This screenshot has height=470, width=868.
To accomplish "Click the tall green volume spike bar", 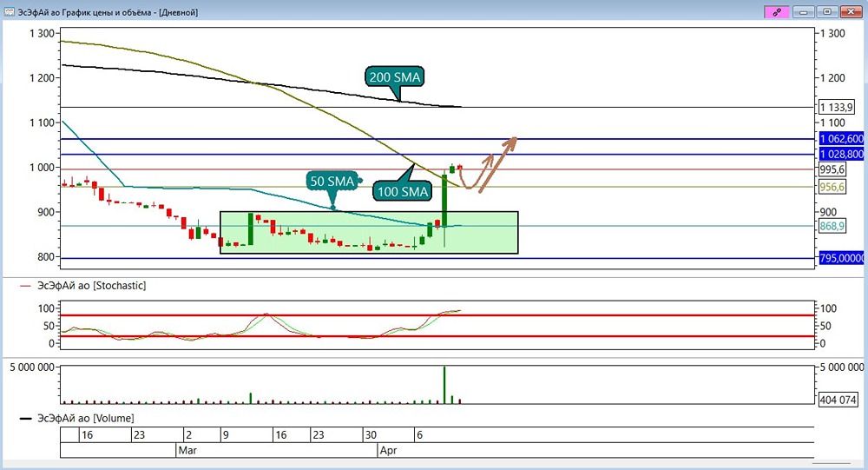I will (444, 385).
